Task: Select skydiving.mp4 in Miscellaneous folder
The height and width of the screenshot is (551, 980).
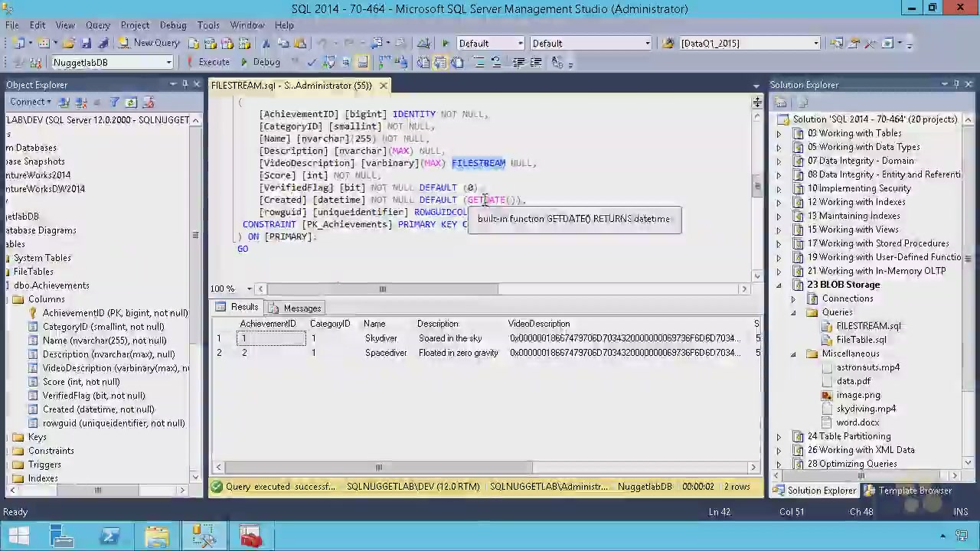Action: point(866,409)
